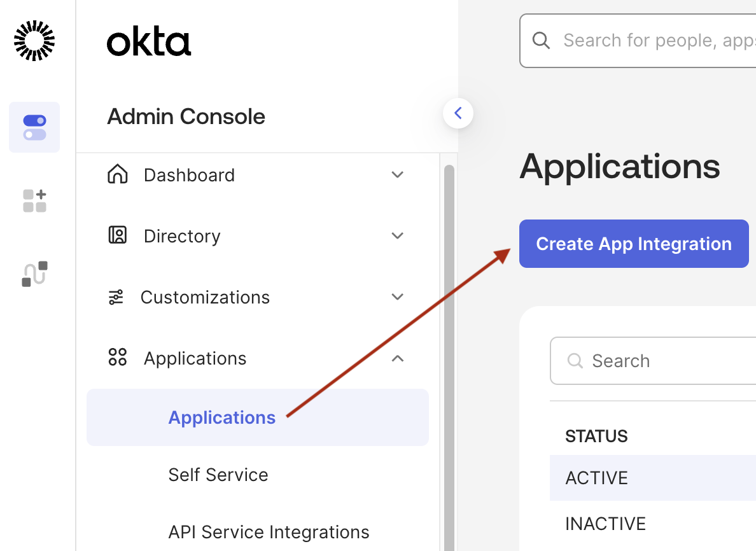Click the Applications grid icon in sidebar
This screenshot has height=551, width=756.
click(118, 358)
